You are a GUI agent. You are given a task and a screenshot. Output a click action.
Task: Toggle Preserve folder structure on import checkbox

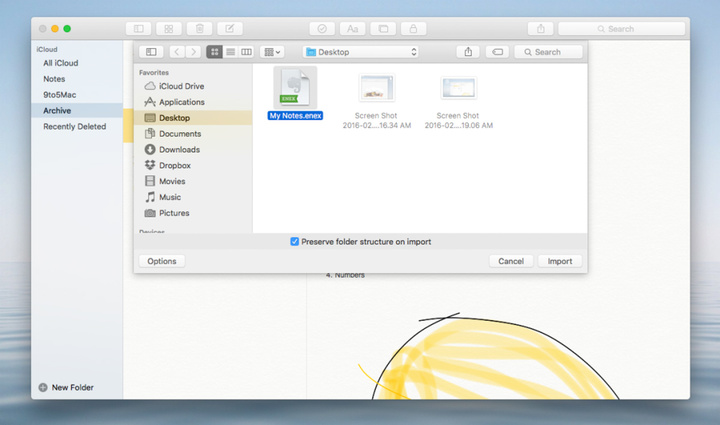(294, 241)
